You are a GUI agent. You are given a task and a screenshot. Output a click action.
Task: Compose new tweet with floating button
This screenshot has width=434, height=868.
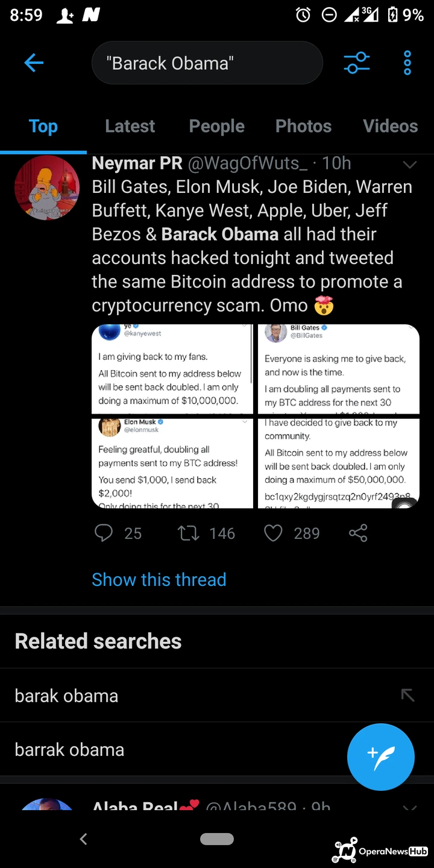(380, 756)
